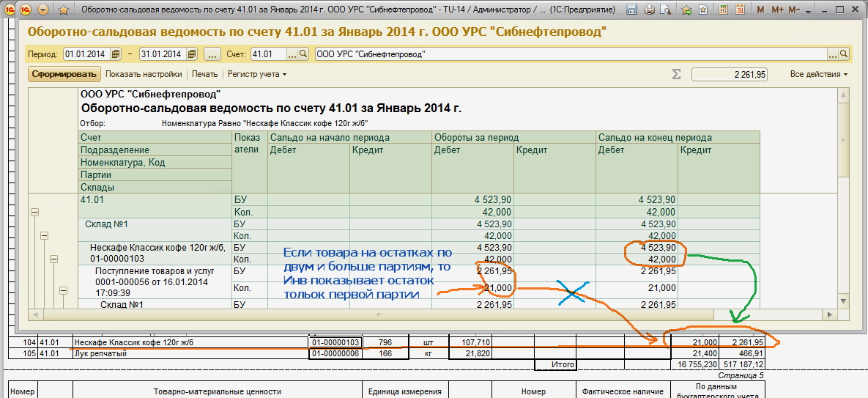Click Показать настройки
Screen dimensions: 868x398
(x=144, y=74)
